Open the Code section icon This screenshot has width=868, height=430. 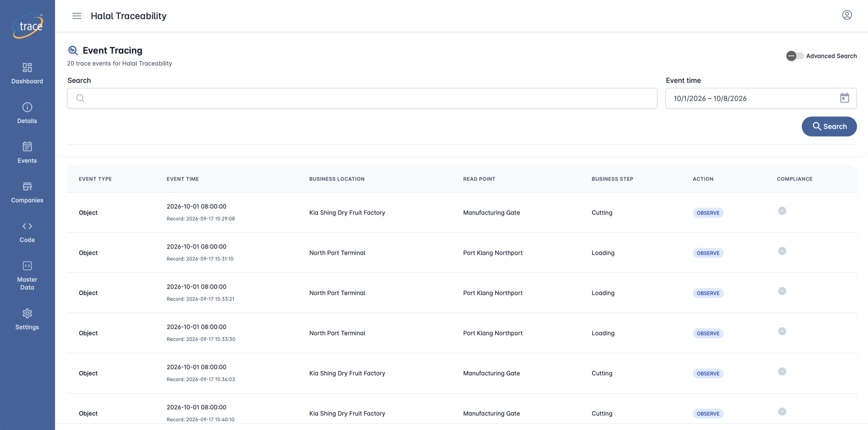(27, 226)
